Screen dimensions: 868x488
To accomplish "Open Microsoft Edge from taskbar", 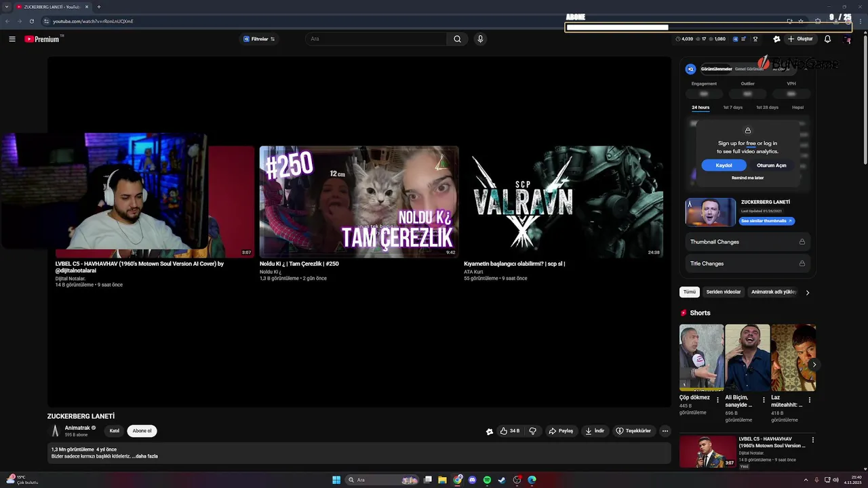I will [532, 480].
